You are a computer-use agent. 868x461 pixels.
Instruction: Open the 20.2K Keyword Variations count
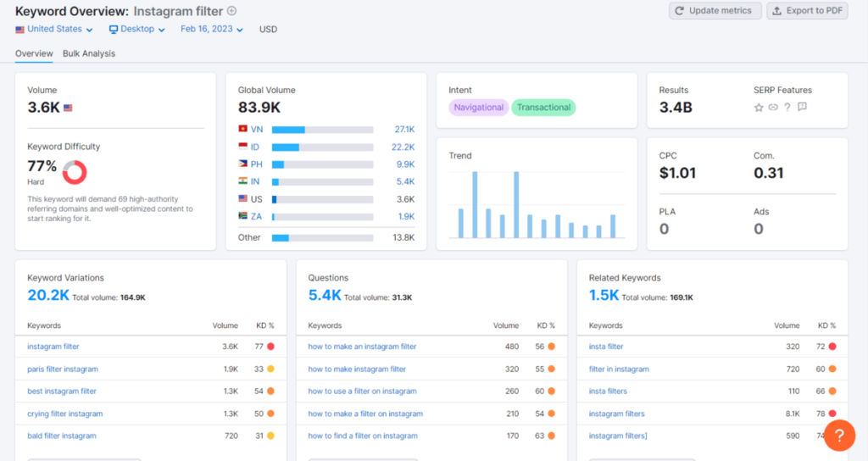pos(48,296)
